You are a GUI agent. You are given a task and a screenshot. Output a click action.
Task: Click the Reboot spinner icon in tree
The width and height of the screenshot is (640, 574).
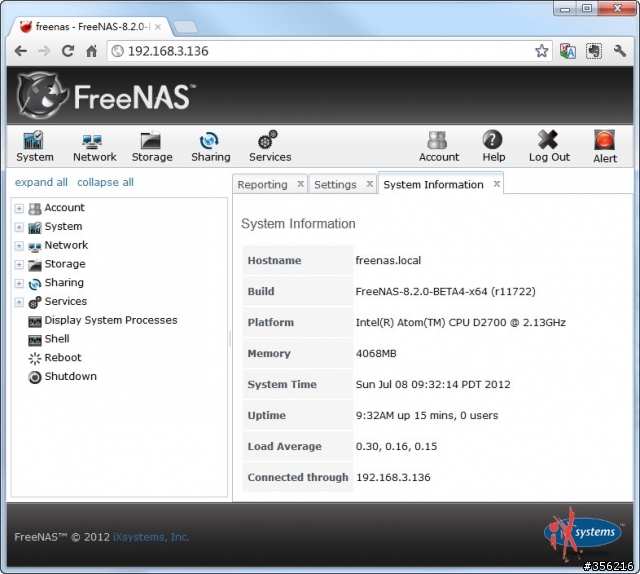pyautogui.click(x=35, y=358)
